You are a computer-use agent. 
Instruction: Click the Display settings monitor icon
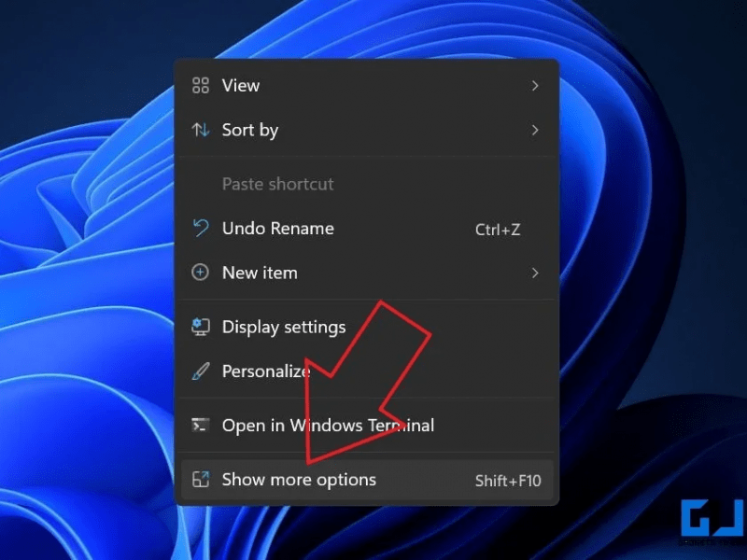coord(200,327)
